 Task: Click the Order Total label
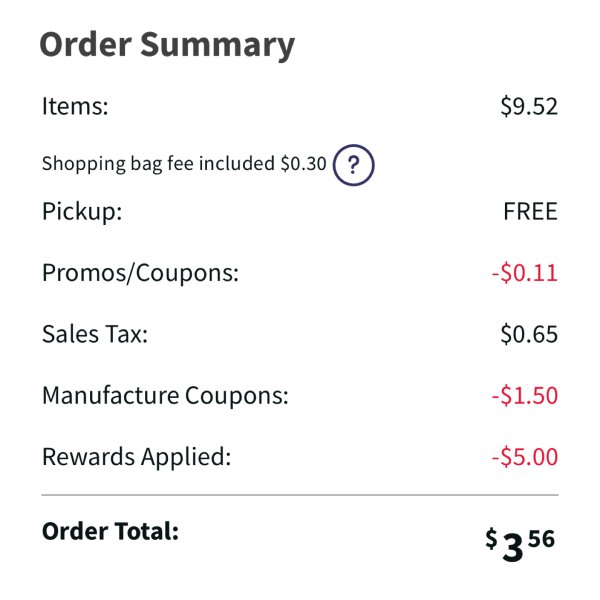pyautogui.click(x=110, y=532)
